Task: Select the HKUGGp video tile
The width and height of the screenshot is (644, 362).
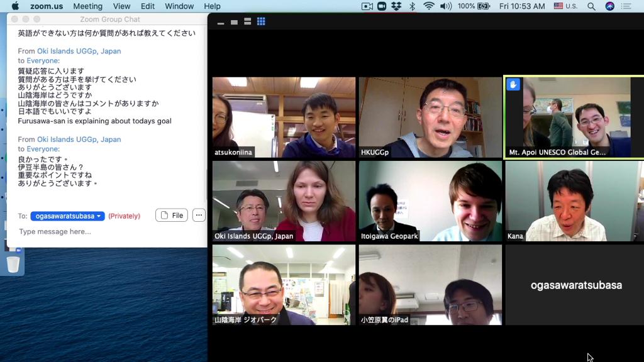Action: (430, 118)
